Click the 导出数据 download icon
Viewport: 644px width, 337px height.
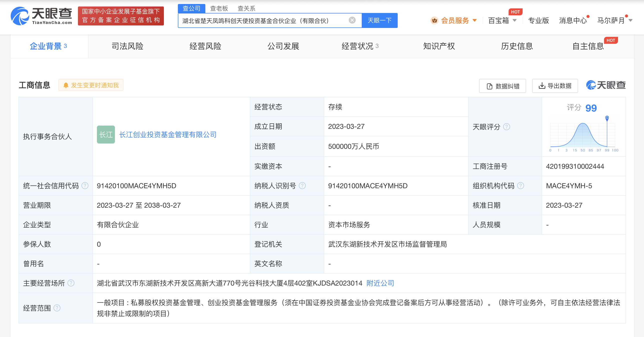[x=542, y=86]
